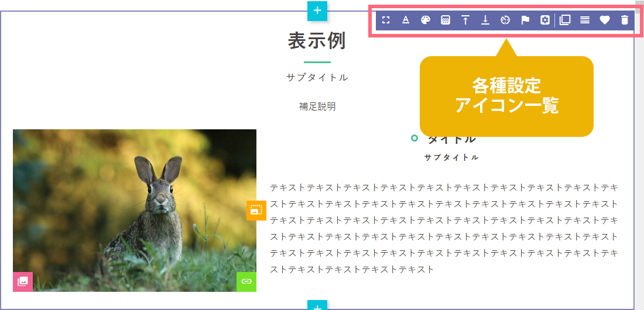Save block as favorite with heart icon
The image size is (644, 310).
click(x=605, y=20)
